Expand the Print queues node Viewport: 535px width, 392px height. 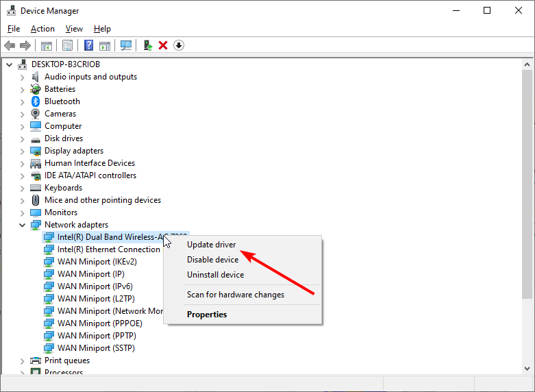[x=22, y=361]
